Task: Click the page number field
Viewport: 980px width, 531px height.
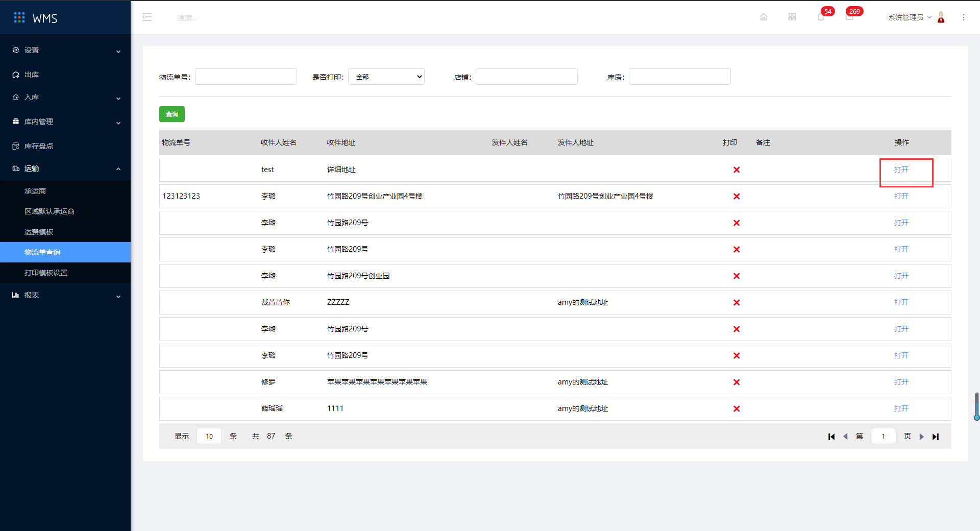Action: point(884,436)
